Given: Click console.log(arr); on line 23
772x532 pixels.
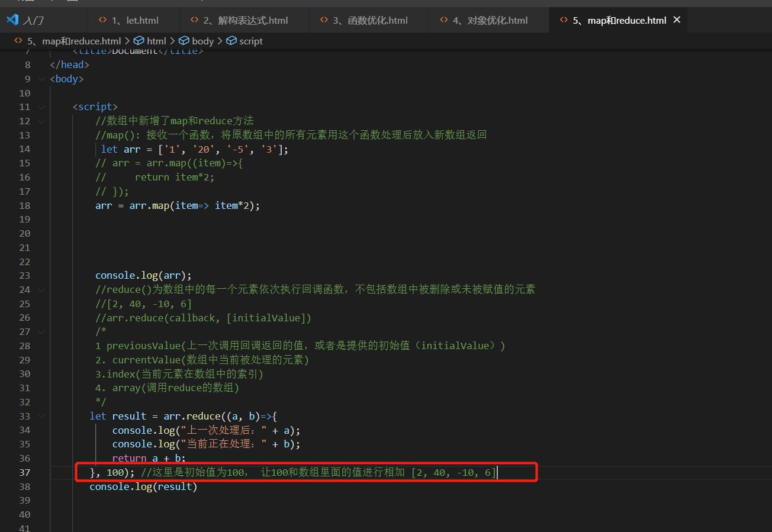Looking at the screenshot, I should point(144,275).
